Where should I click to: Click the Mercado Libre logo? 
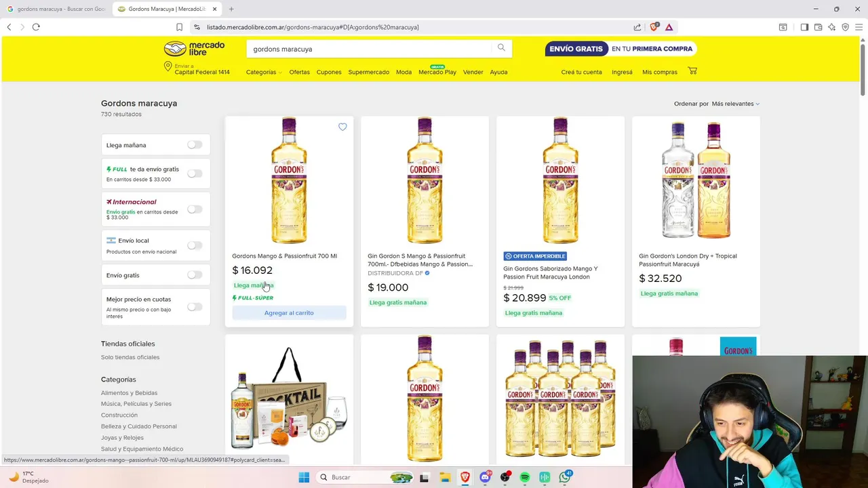(x=194, y=49)
